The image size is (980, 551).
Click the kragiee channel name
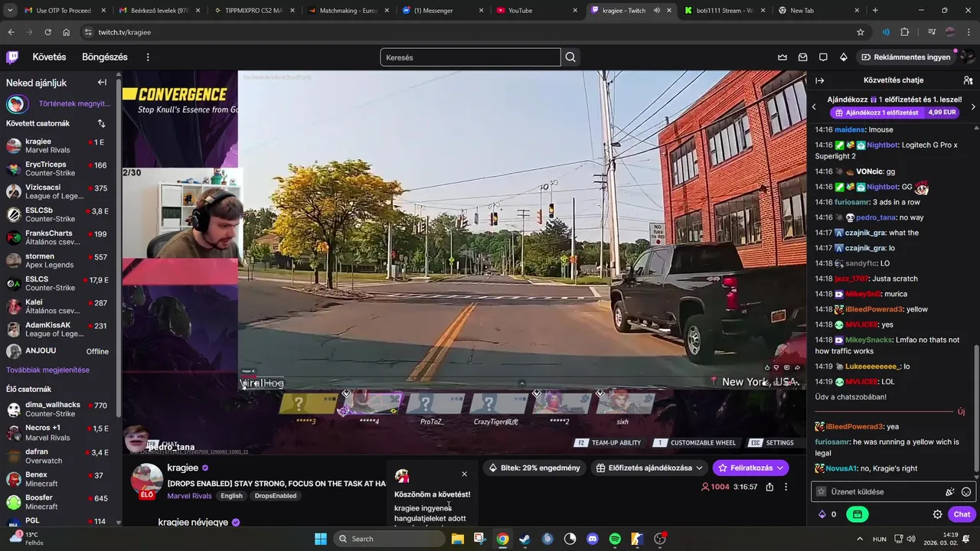183,468
